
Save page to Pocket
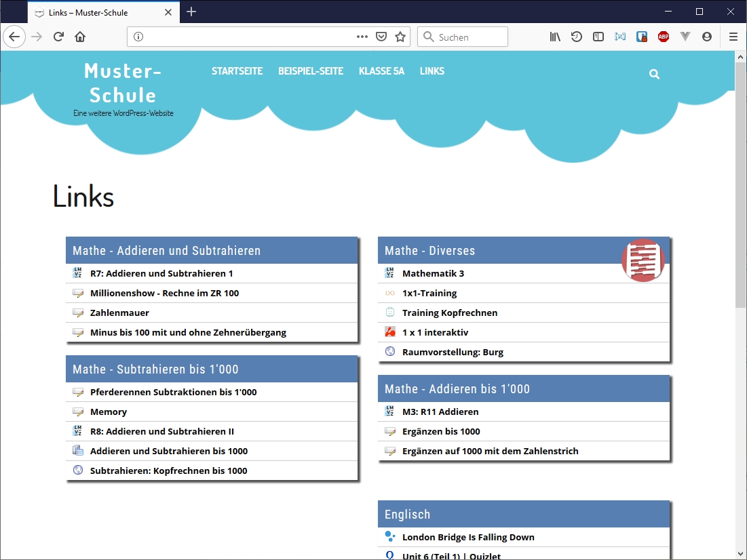click(381, 37)
